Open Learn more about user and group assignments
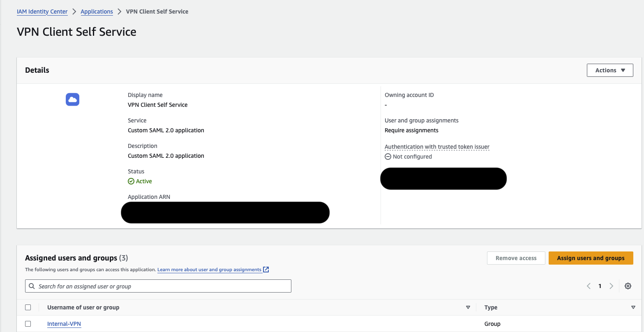This screenshot has width=644, height=332. pyautogui.click(x=209, y=270)
